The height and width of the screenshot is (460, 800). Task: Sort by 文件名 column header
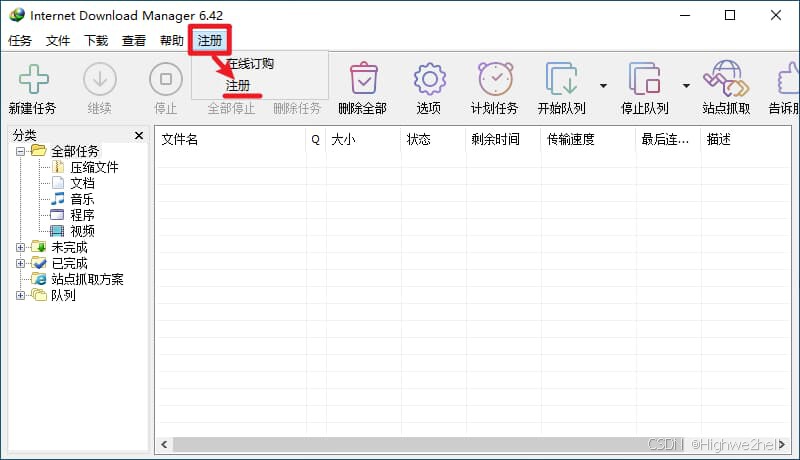230,139
